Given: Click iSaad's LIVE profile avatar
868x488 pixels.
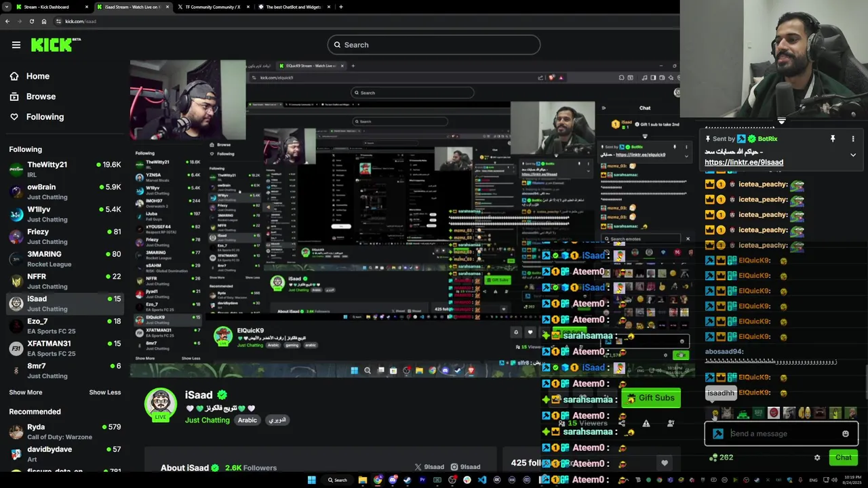Looking at the screenshot, I should click(x=161, y=405).
